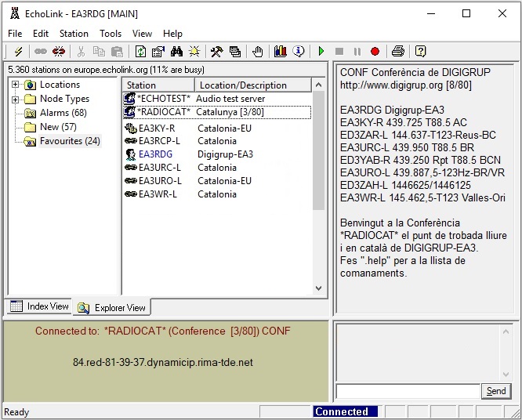Click the scissors Cut icon

(81, 51)
